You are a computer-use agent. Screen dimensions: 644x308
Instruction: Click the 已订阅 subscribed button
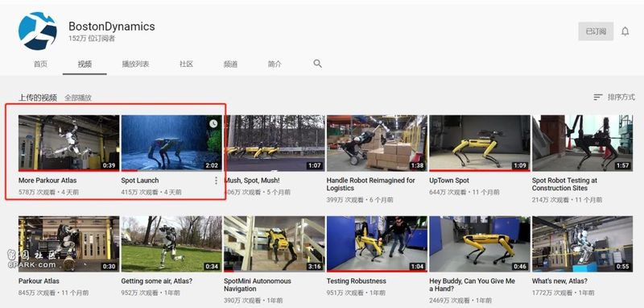(x=596, y=31)
